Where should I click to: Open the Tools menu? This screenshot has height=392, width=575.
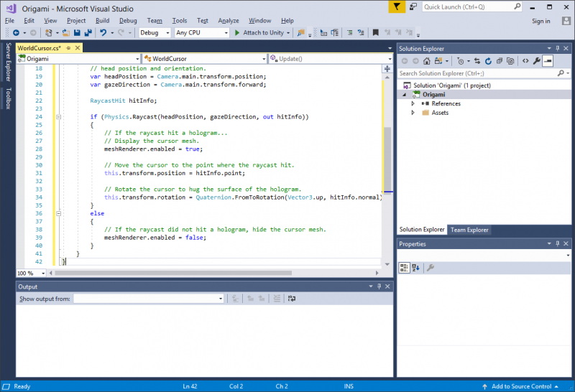(179, 21)
